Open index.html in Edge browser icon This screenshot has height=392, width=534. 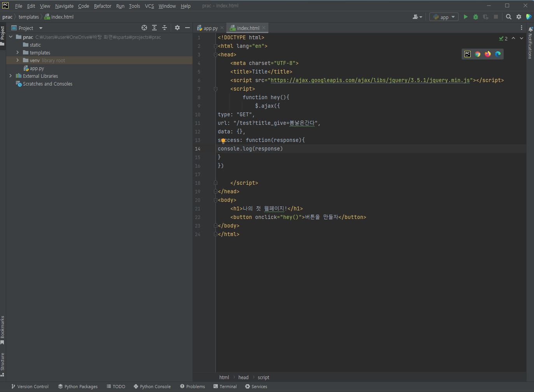[498, 54]
